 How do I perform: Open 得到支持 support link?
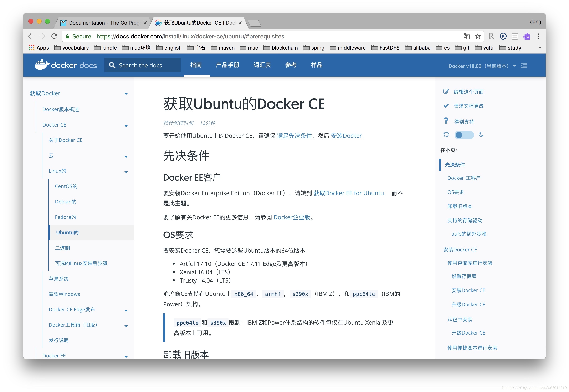[x=464, y=122]
